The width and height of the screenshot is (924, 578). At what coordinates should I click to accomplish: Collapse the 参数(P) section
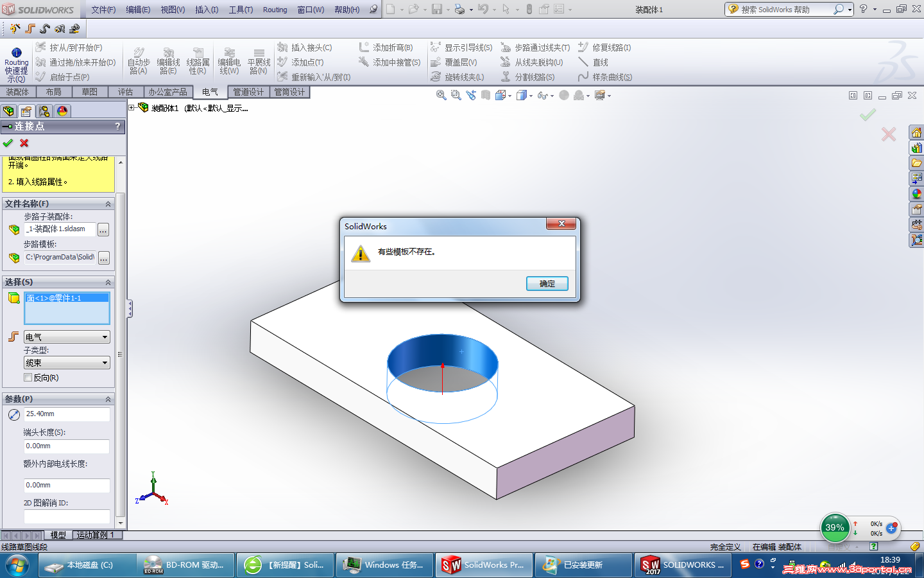(x=108, y=399)
